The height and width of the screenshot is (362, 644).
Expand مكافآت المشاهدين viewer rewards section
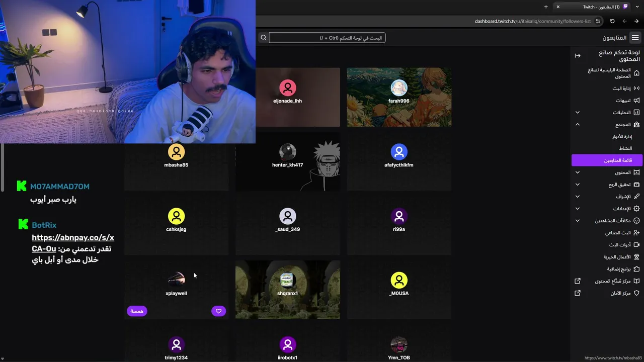(x=578, y=221)
